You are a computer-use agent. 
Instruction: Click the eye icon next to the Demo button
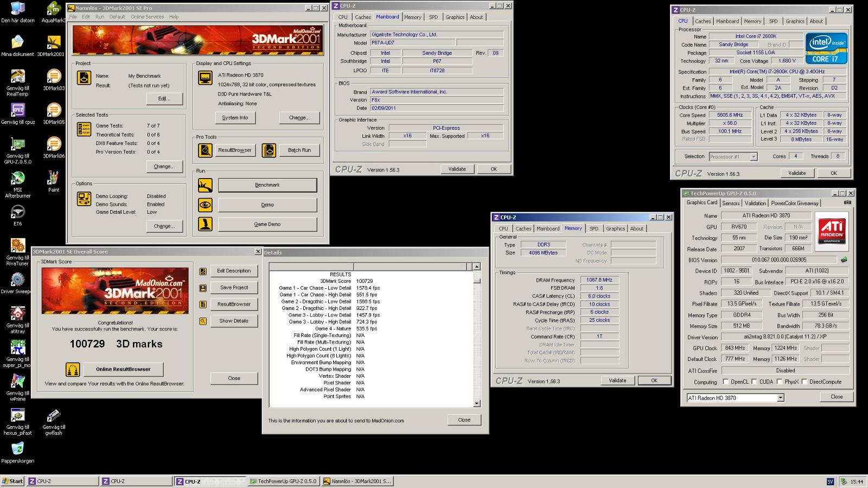205,205
